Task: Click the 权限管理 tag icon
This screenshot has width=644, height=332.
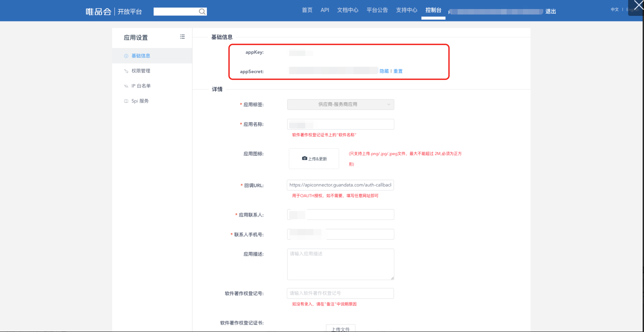Action: coord(126,71)
